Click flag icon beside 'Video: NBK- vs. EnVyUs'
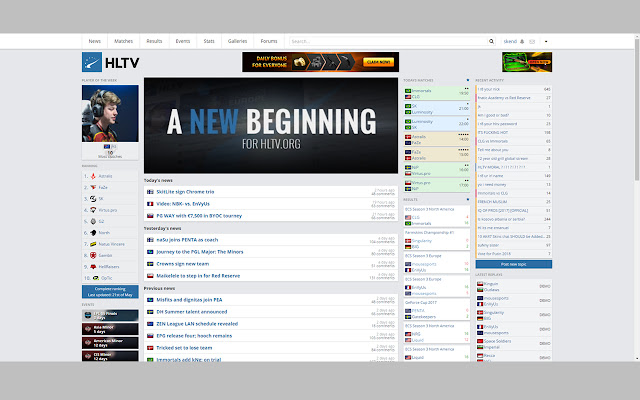 tap(150, 204)
